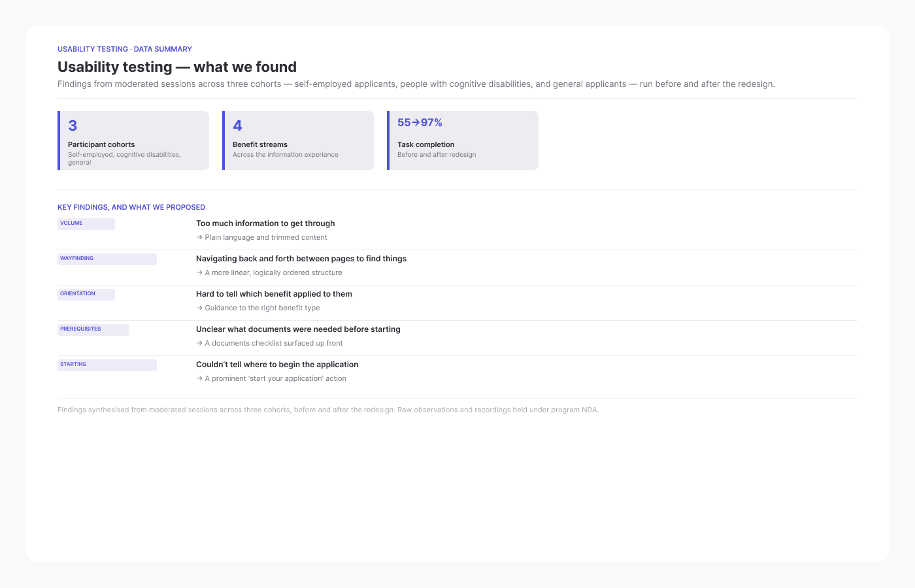
Task: Click 'Plain language and trimmed content' proposal
Action: pyautogui.click(x=261, y=238)
